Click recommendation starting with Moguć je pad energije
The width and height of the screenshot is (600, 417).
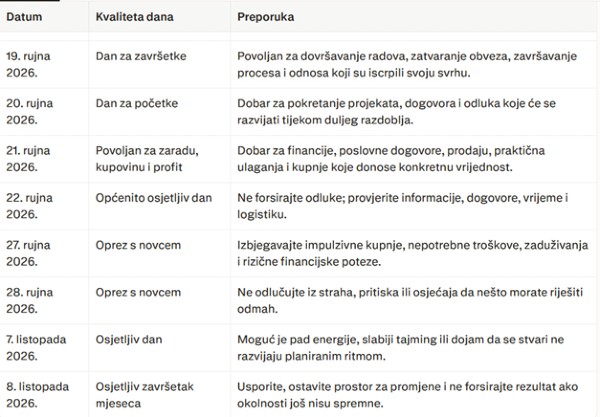point(401,347)
